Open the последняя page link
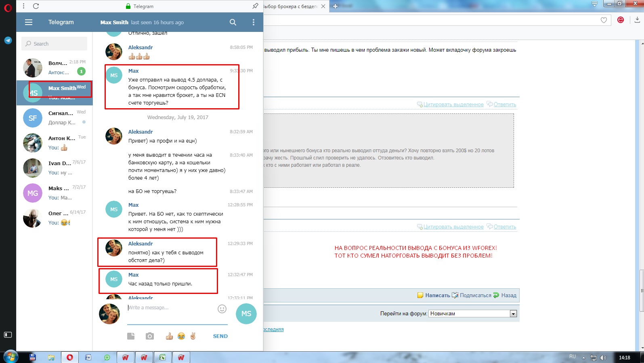The height and width of the screenshot is (363, 644). click(x=273, y=329)
